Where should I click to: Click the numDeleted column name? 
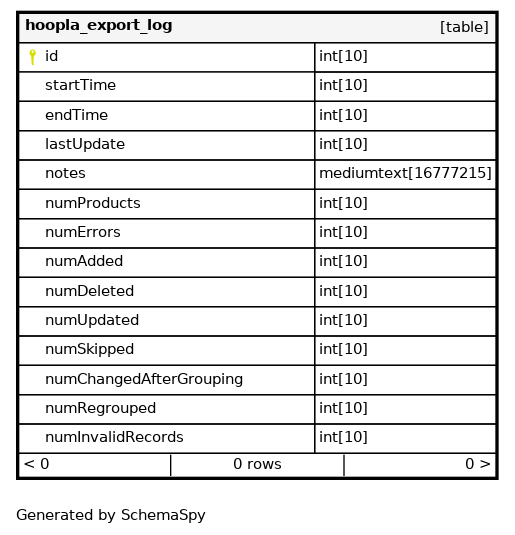(89, 291)
